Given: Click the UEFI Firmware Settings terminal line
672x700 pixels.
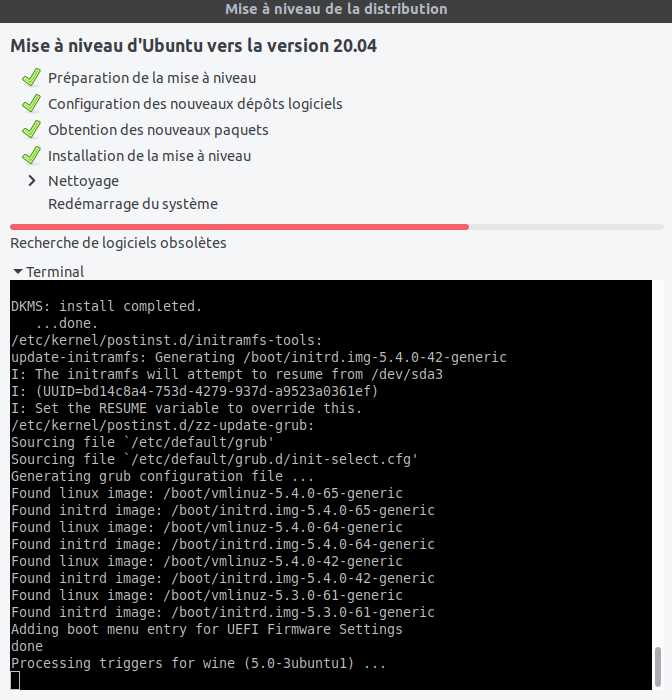Looking at the screenshot, I should click(206, 629).
